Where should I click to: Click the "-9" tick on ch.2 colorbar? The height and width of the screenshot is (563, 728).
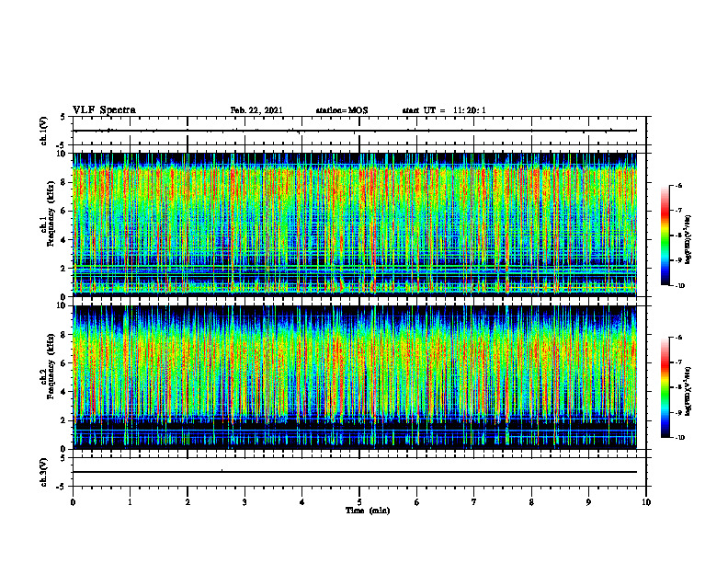(x=679, y=412)
